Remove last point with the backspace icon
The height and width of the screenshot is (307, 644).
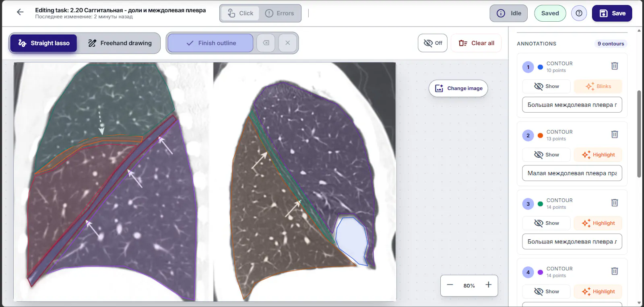(266, 43)
